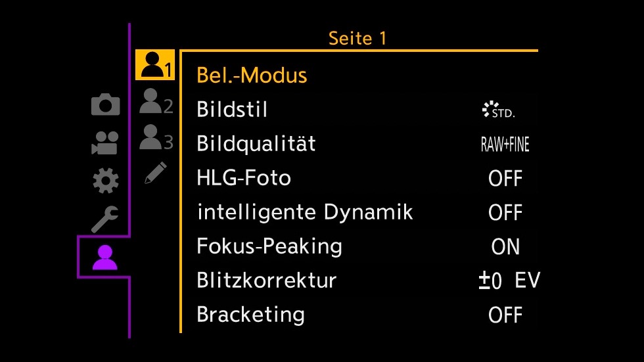Select the Bel.-Modus menu entry
Image resolution: width=644 pixels, height=362 pixels.
click(x=252, y=76)
